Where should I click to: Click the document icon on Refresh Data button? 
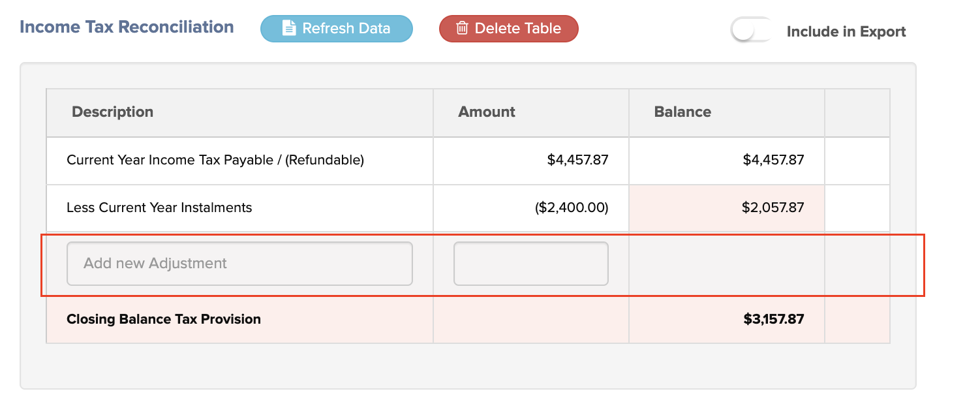288,28
